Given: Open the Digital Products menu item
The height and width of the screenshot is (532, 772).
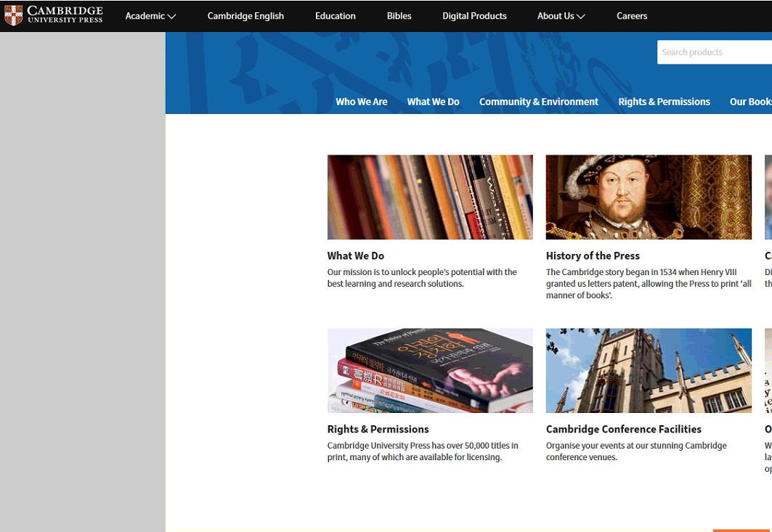Looking at the screenshot, I should 474,16.
